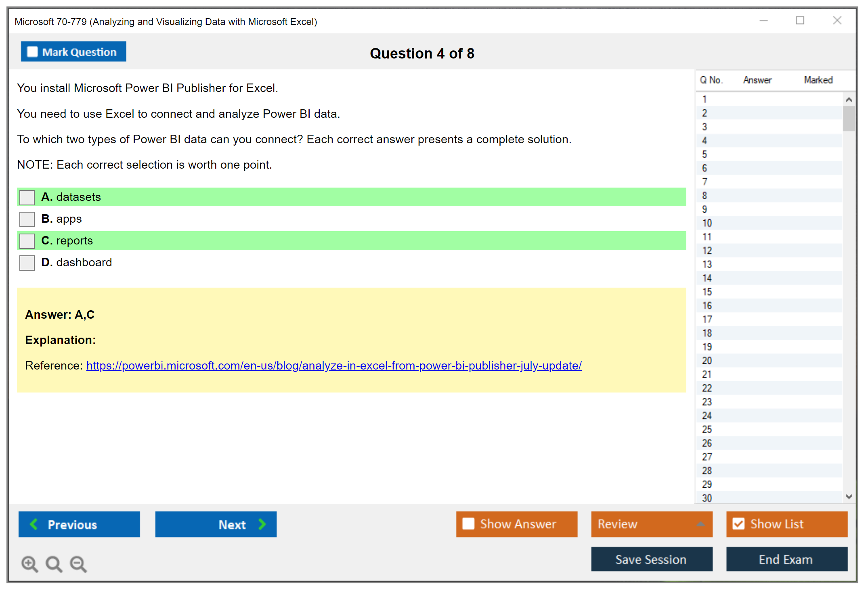Uncheck the Show List option
Viewport: 868px width, 593px height.
click(x=738, y=524)
